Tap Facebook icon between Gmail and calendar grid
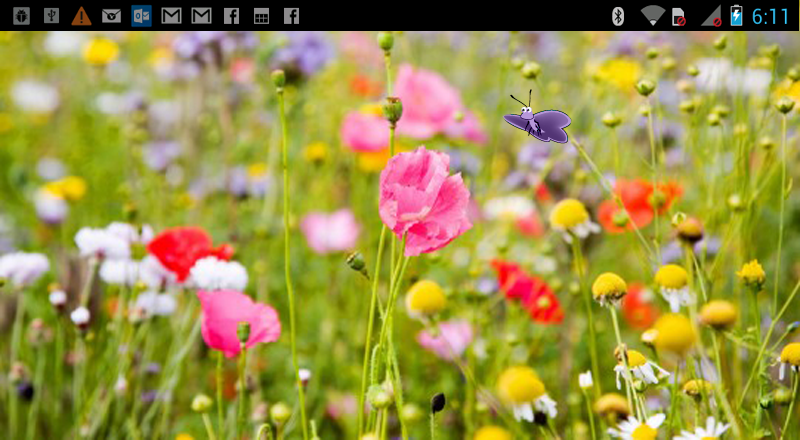The width and height of the screenshot is (800, 440). point(231,16)
